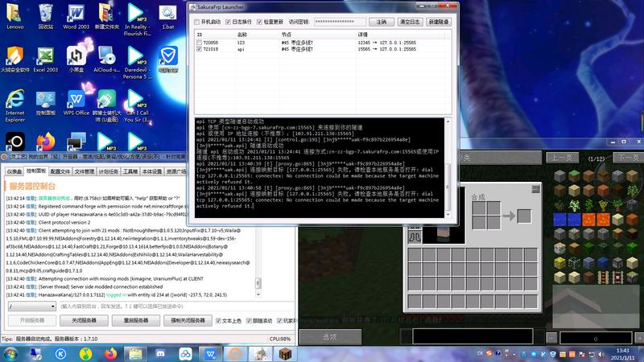Toggle the 文本上色 checkbox
The image size is (644, 362).
point(218,320)
